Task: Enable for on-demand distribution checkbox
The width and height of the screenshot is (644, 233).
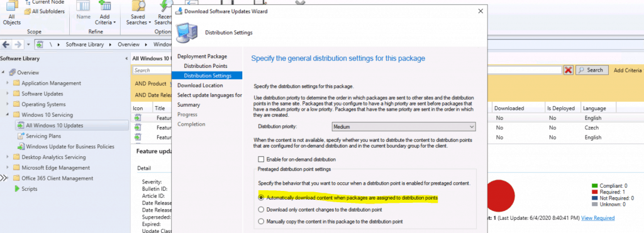Action: coord(261,159)
